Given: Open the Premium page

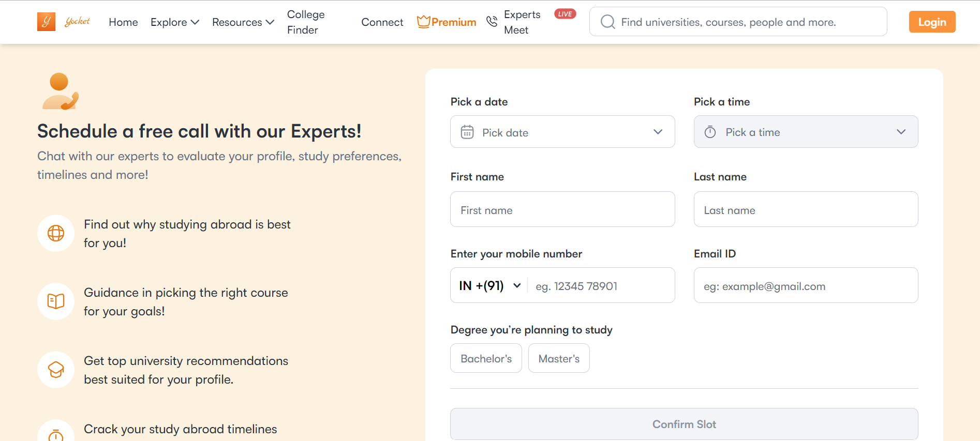Looking at the screenshot, I should point(447,22).
